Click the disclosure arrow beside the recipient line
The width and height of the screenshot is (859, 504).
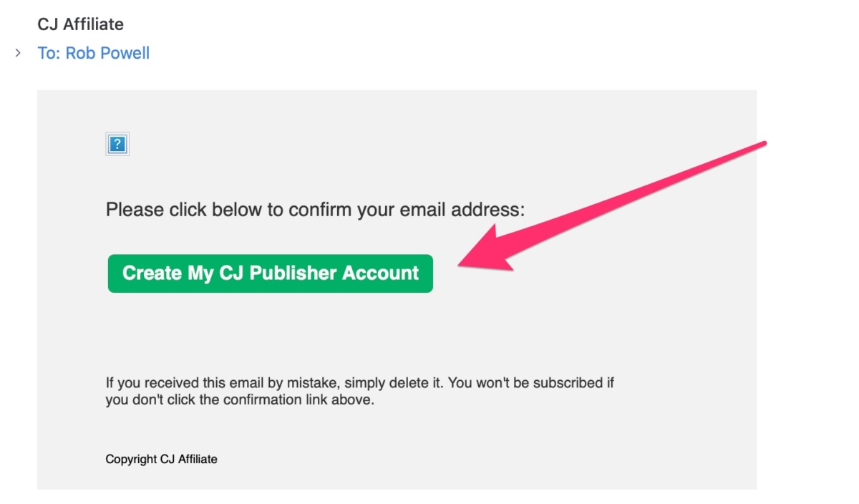tap(17, 52)
